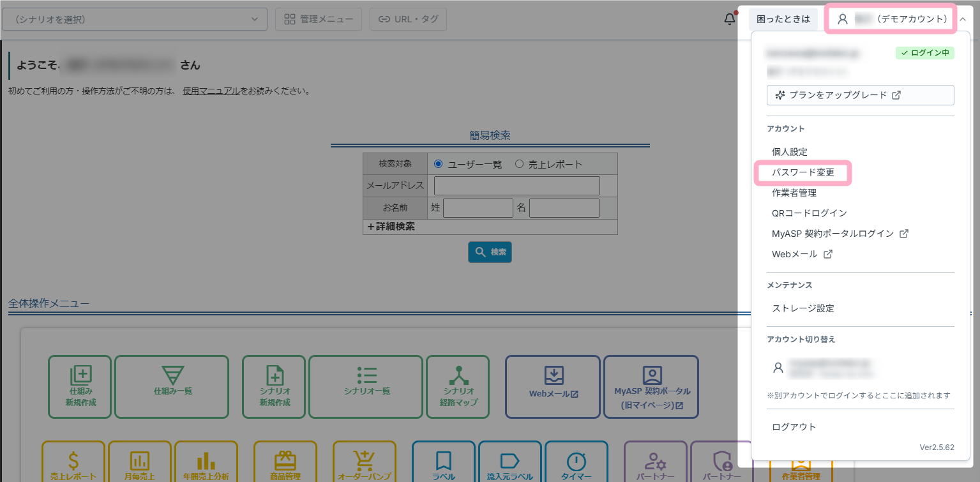The height and width of the screenshot is (482, 980).
Task: Click the パートナー shield icon tile
Action: (x=722, y=462)
